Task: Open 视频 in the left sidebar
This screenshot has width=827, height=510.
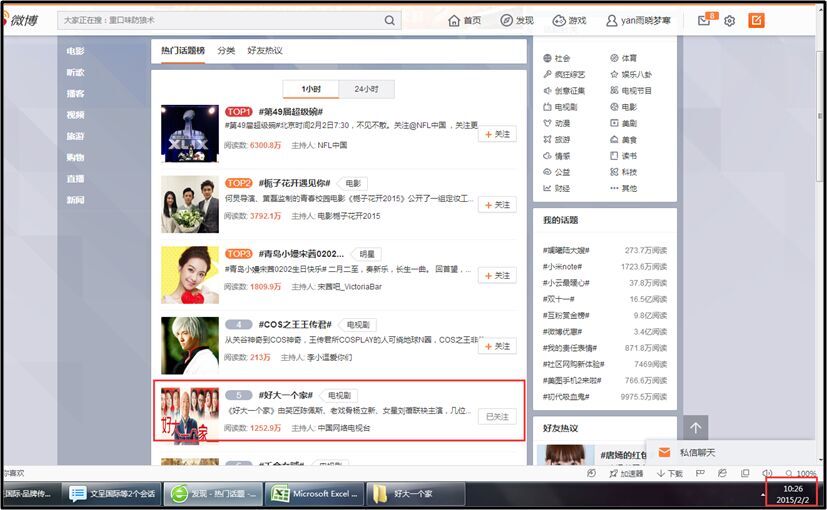Action: pyautogui.click(x=75, y=115)
